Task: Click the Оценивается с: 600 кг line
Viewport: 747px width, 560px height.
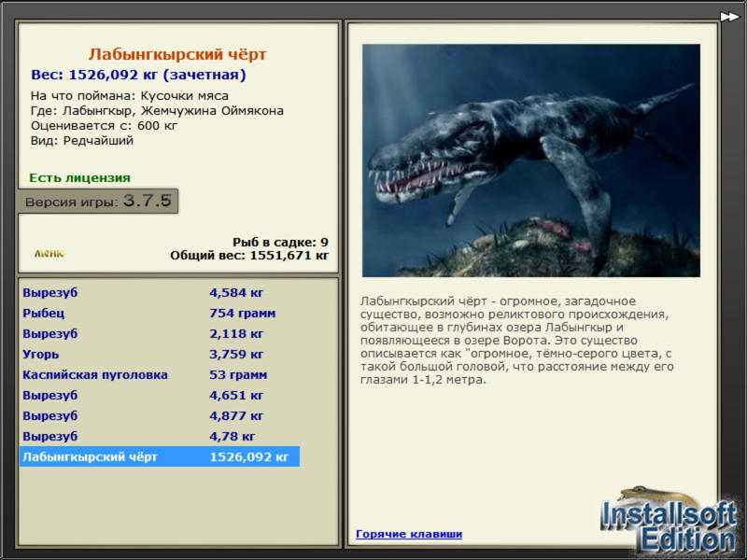Action: [104, 126]
